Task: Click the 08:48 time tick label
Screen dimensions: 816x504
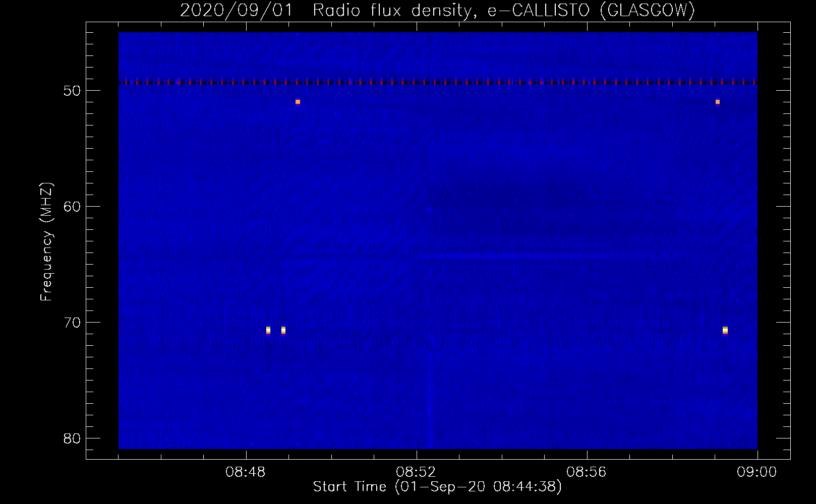Action: coord(246,472)
